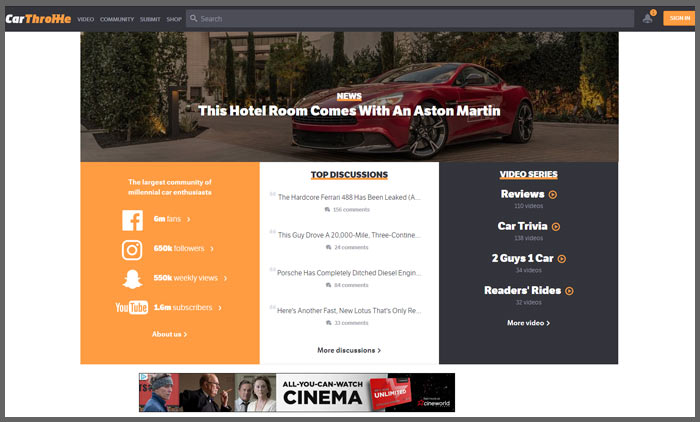Click the Cineworld cinema banner ad
Viewport: 700px width, 422px height.
[x=297, y=393]
